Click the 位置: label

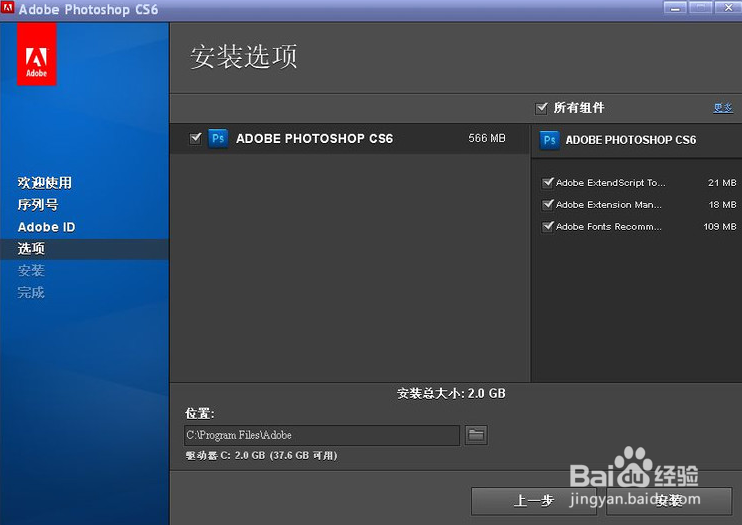pyautogui.click(x=200, y=413)
